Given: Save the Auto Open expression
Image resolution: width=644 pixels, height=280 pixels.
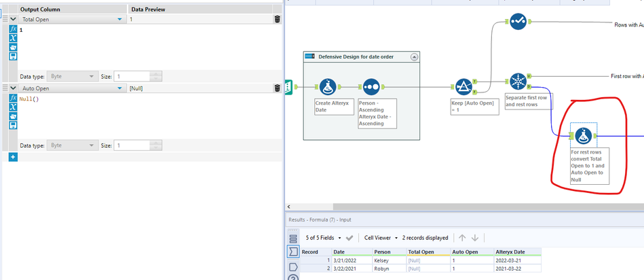Looking at the screenshot, I should coord(13,126).
